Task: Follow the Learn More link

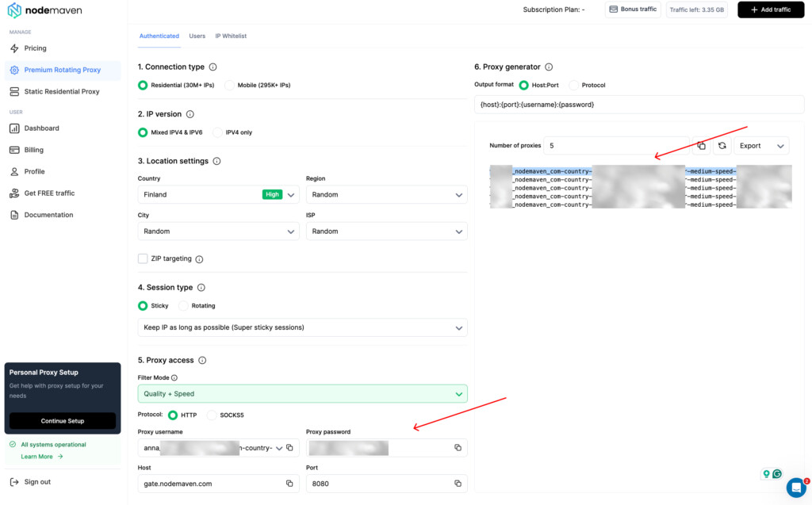Action: pos(42,457)
